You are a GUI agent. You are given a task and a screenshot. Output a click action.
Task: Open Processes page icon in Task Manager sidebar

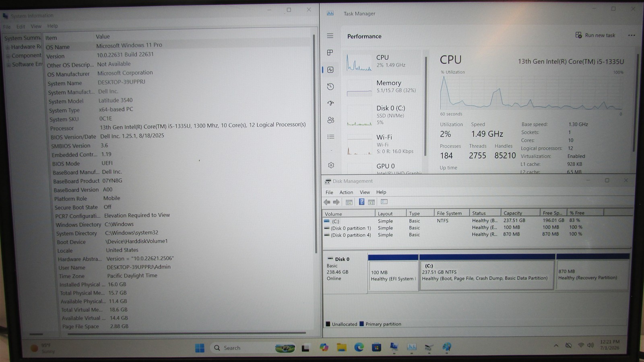point(330,53)
